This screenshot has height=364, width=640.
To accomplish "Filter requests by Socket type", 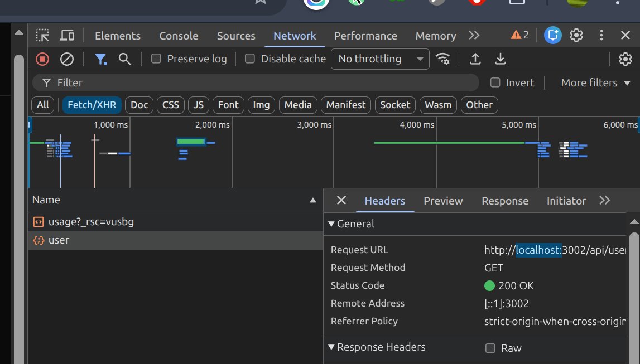I will coord(395,105).
